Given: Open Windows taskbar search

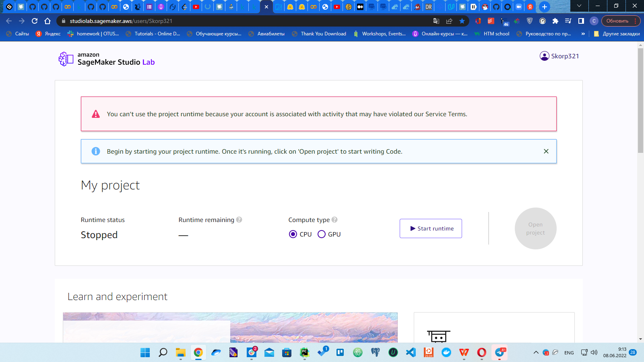Looking at the screenshot, I should pyautogui.click(x=163, y=352).
